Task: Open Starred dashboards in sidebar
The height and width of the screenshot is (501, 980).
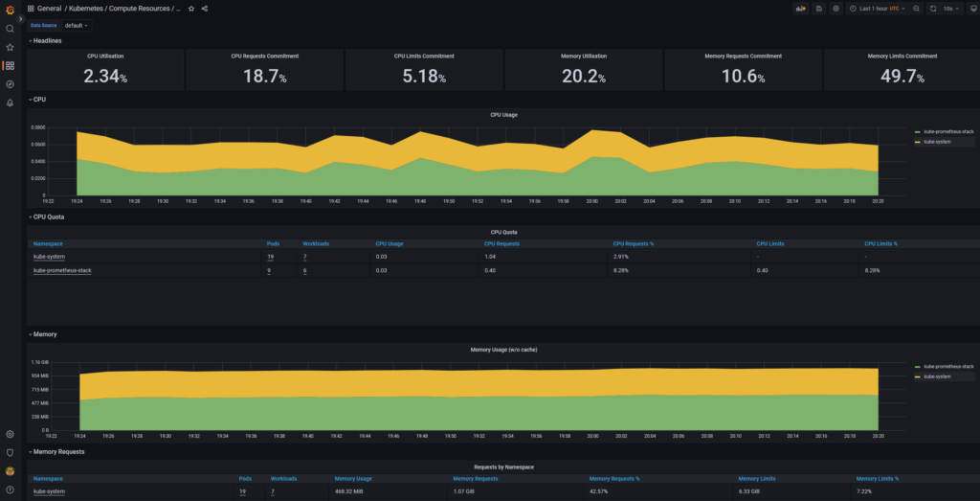Action: click(x=10, y=47)
